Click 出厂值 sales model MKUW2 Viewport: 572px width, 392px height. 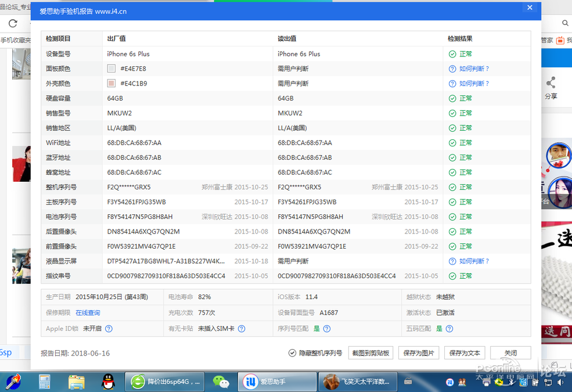coord(119,113)
